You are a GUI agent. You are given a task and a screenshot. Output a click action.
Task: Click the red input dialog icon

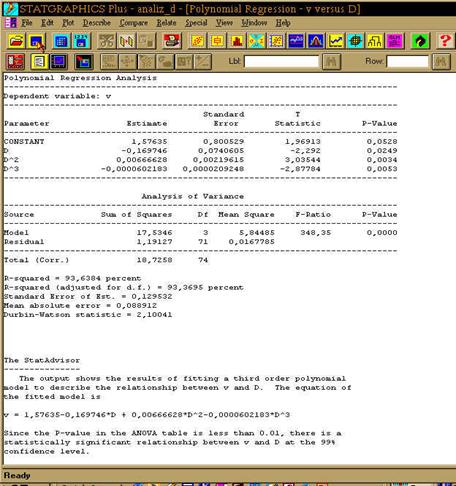tap(15, 62)
